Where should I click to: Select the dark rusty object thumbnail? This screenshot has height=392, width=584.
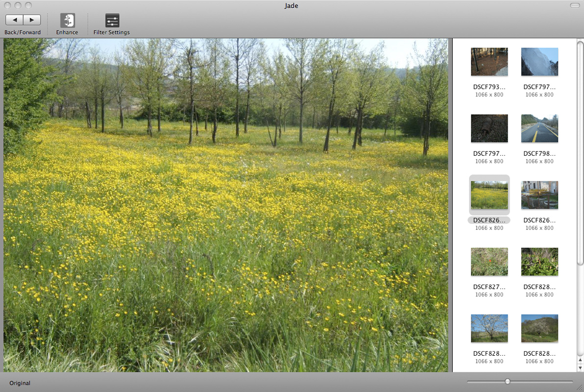pyautogui.click(x=489, y=128)
